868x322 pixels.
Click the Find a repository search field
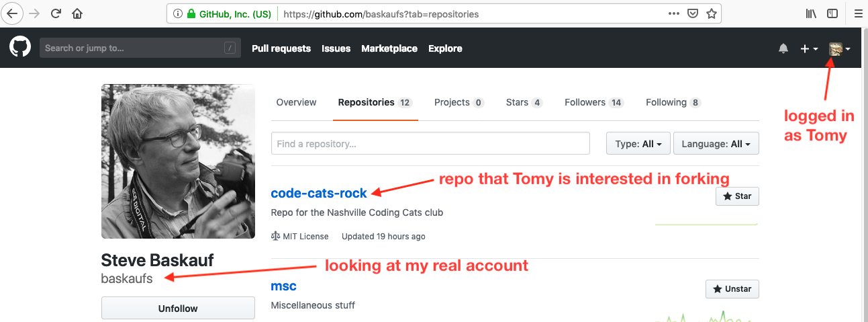pyautogui.click(x=430, y=144)
